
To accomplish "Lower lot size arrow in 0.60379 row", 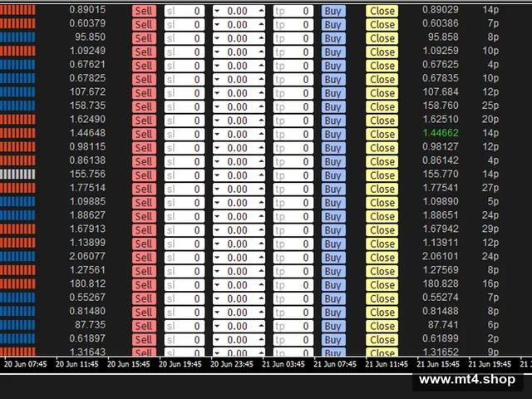I will click(217, 25).
